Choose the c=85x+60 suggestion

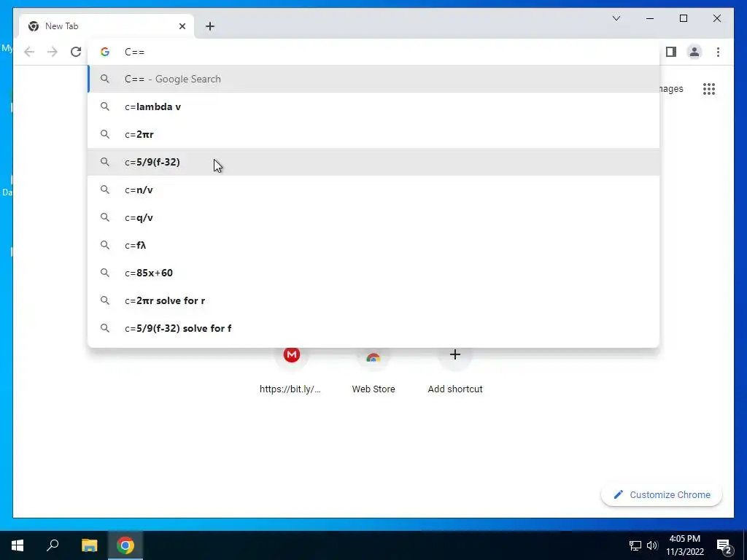point(373,273)
